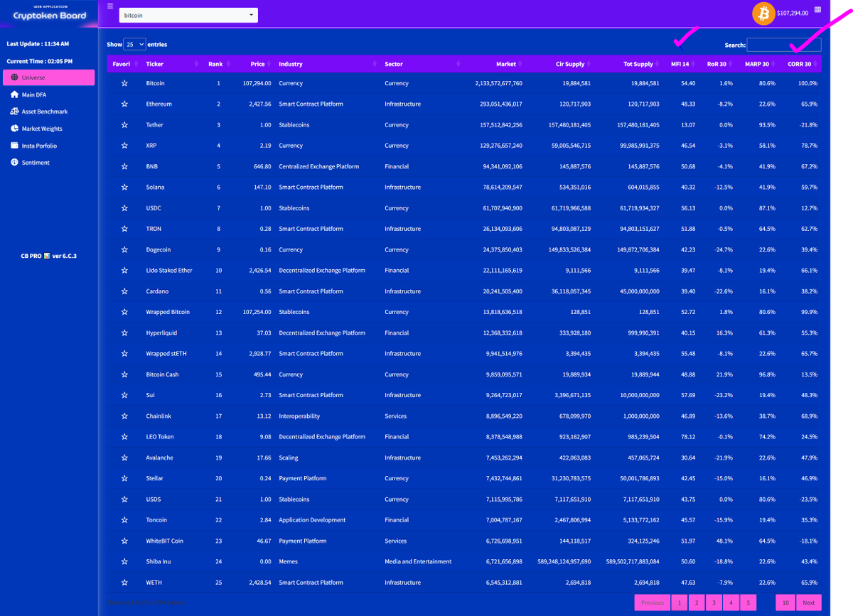The image size is (853, 616).
Task: Click the table Search field
Action: tap(784, 45)
